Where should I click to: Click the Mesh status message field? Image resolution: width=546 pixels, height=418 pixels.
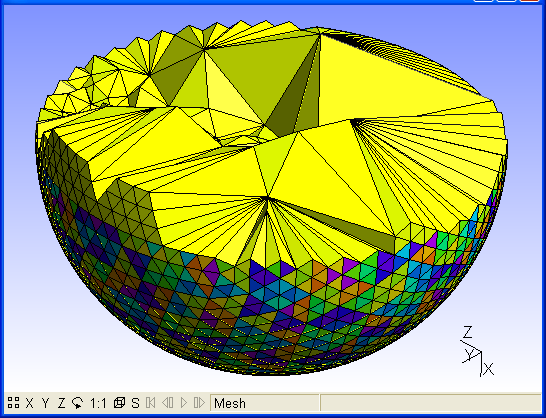[265, 403]
